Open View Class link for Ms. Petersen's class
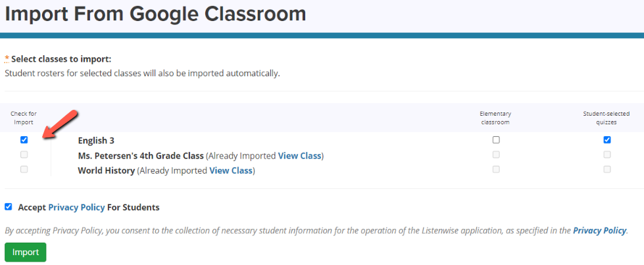Image resolution: width=644 pixels, height=265 pixels. click(299, 156)
